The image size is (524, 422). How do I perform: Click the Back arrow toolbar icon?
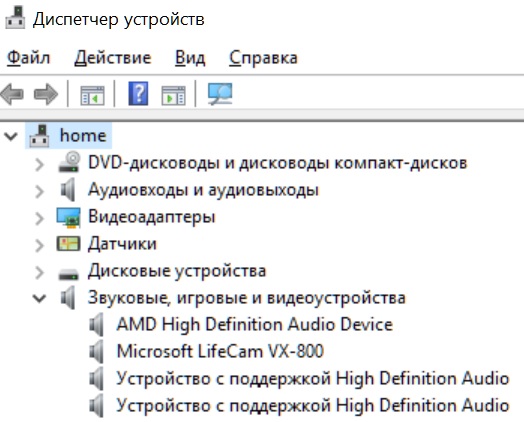[12, 94]
